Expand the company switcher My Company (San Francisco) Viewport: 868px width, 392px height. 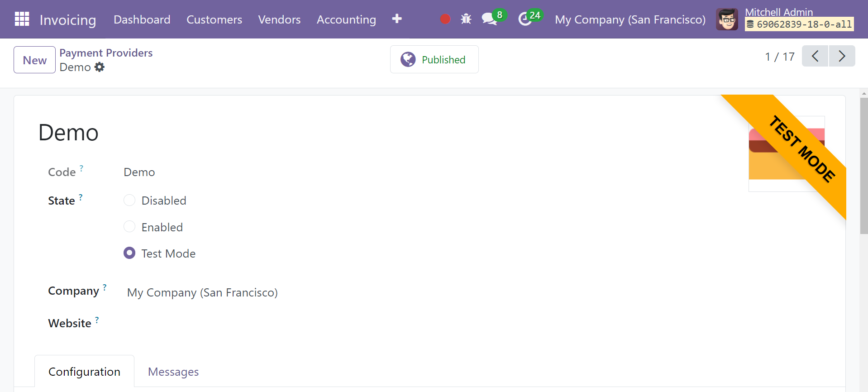[x=630, y=19]
